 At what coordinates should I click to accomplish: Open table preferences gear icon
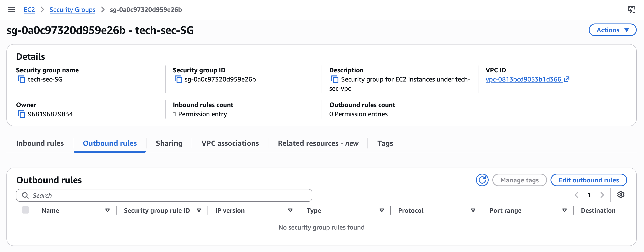(621, 195)
